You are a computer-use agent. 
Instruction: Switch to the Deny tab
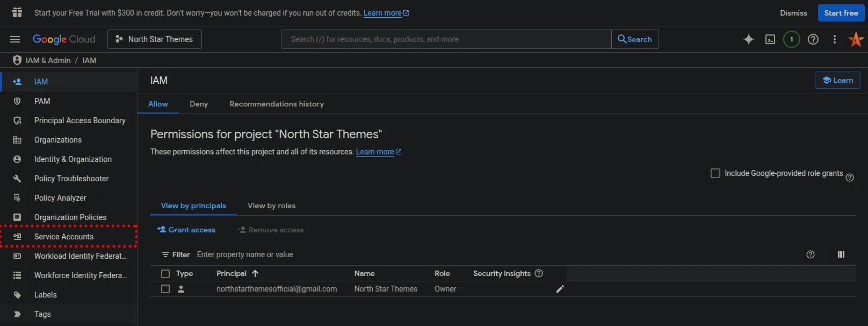199,104
